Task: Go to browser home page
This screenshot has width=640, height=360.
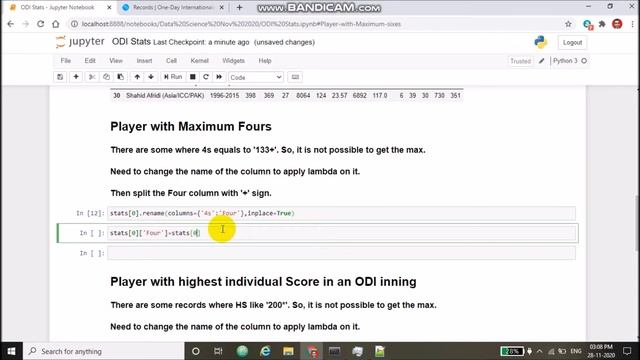Action: click(x=56, y=24)
